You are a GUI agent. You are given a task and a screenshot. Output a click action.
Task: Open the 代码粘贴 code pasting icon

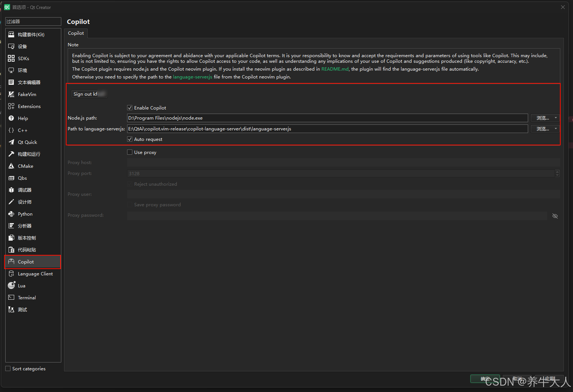[x=11, y=250]
